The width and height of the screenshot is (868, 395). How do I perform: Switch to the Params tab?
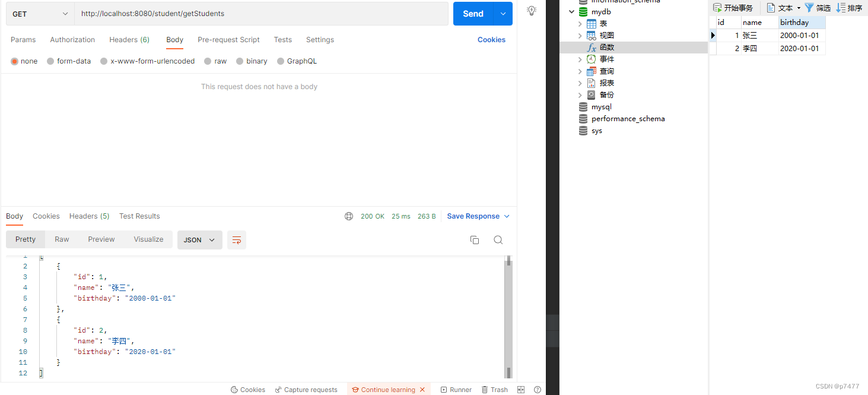coord(23,40)
